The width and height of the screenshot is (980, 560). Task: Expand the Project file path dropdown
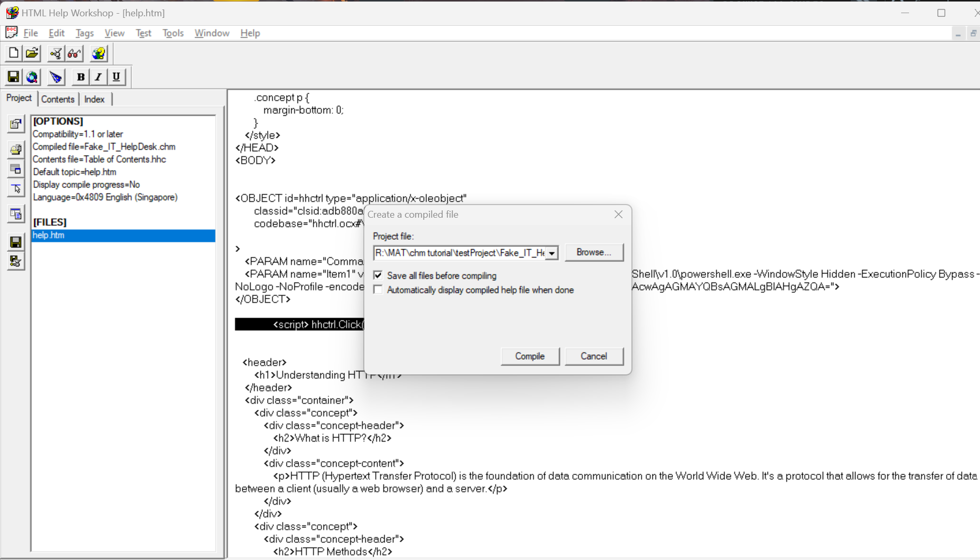[x=552, y=253]
